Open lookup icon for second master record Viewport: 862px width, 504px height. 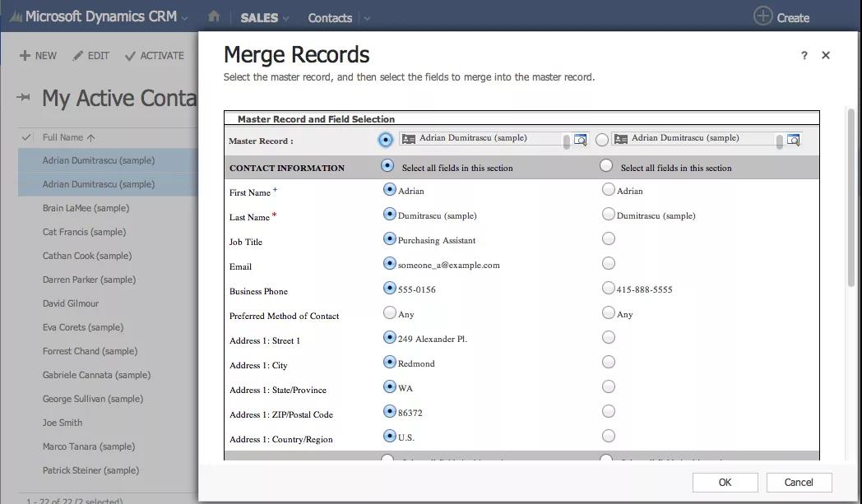[793, 140]
